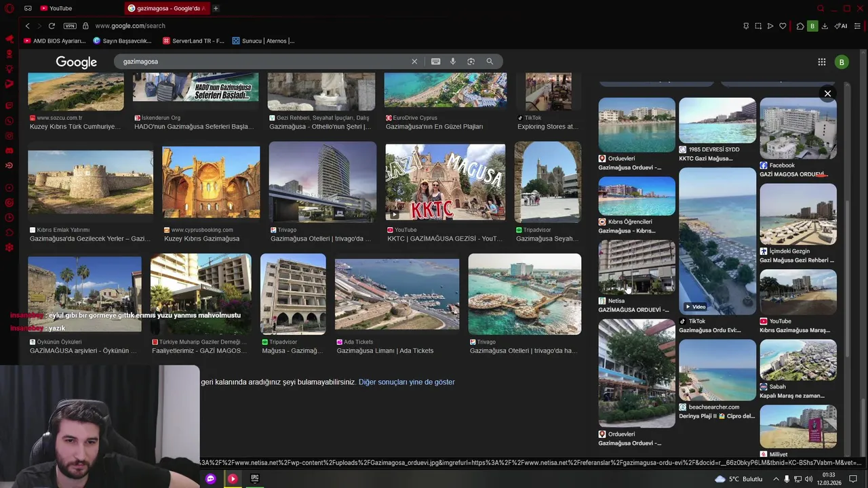The width and height of the screenshot is (868, 488).
Task: Open İçimdeki Gezgin Gazi Mağusa image
Action: tap(797, 214)
